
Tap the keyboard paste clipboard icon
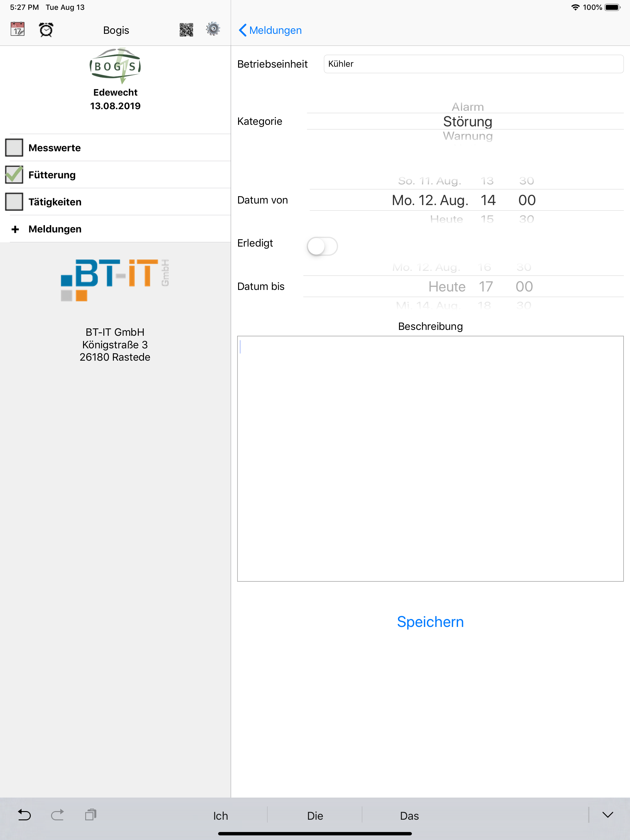90,814
